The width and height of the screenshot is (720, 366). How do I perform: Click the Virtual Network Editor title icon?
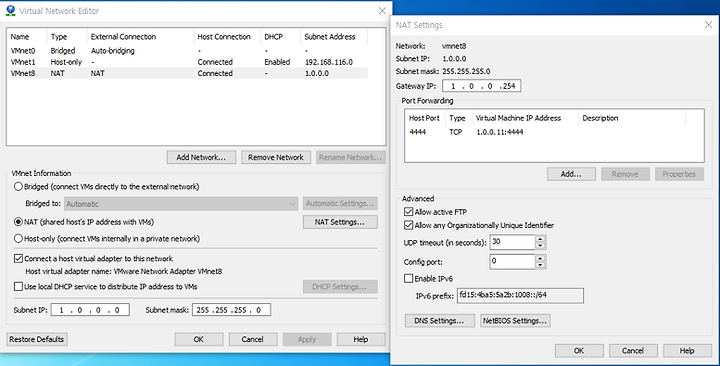pyautogui.click(x=10, y=11)
